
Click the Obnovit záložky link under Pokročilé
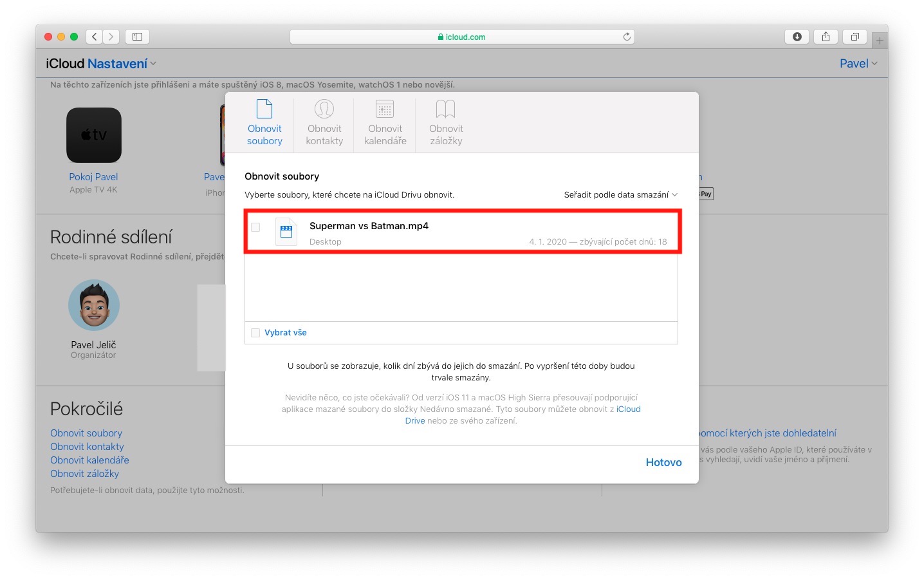84,474
